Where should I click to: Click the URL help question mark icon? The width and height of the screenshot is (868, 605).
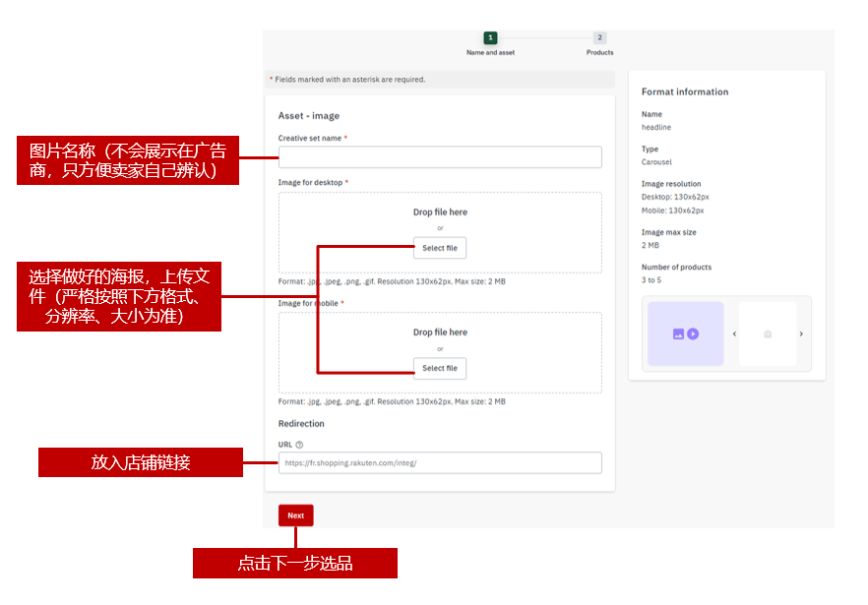click(299, 445)
